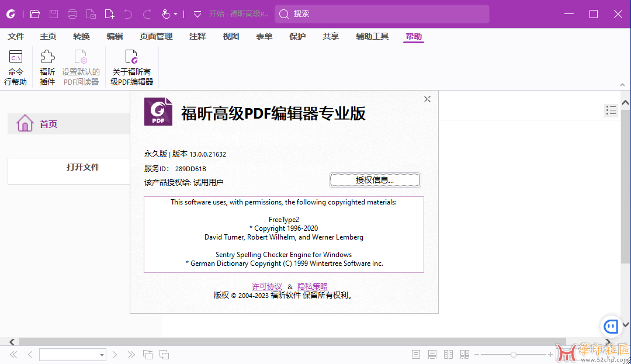Click the 搜索 search box
This screenshot has width=631, height=364.
click(x=382, y=14)
